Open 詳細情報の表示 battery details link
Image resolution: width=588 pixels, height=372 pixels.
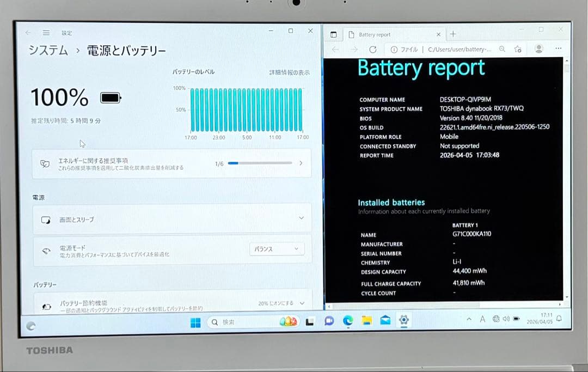289,72
